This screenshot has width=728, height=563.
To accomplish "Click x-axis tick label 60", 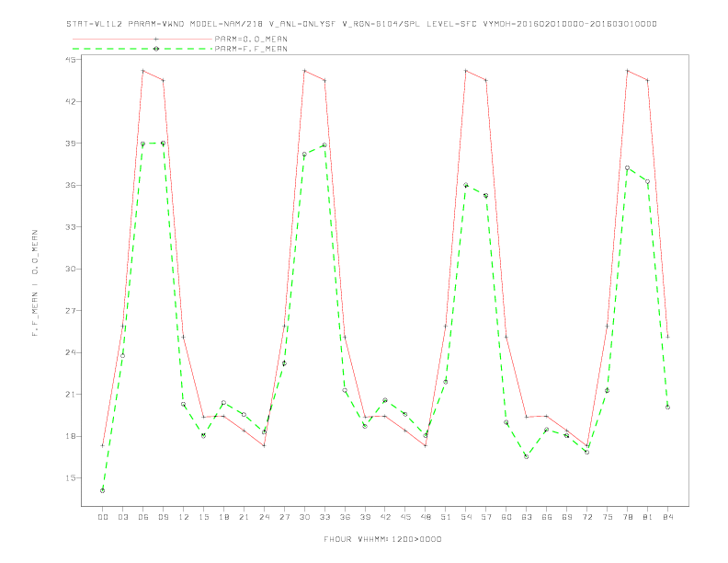I will click(x=506, y=517).
